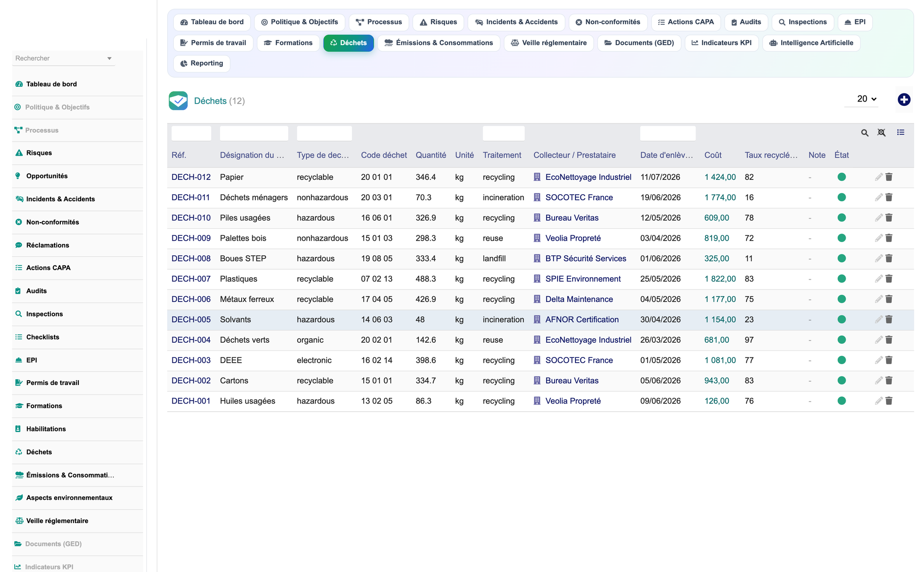Edit record DECH-002 with pencil icon
Image resolution: width=924 pixels, height=572 pixels.
coord(878,381)
